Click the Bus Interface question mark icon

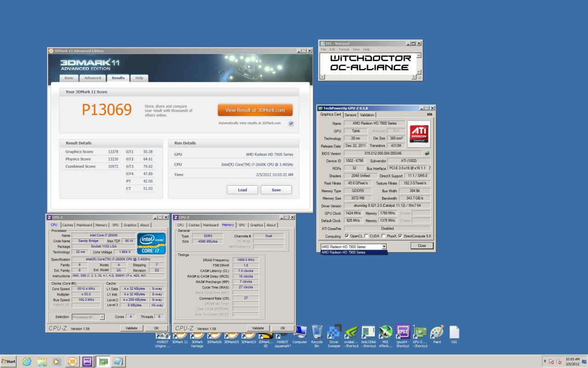coord(430,168)
